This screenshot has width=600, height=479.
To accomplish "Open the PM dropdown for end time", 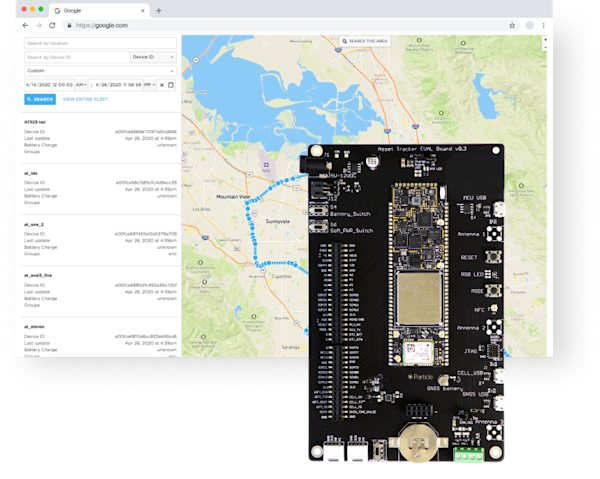I will pos(150,85).
